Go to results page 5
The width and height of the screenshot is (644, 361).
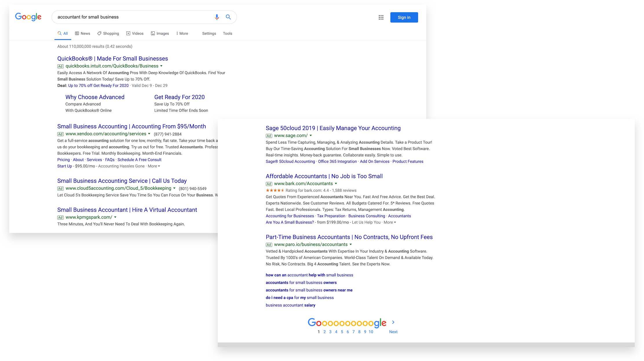click(x=342, y=332)
